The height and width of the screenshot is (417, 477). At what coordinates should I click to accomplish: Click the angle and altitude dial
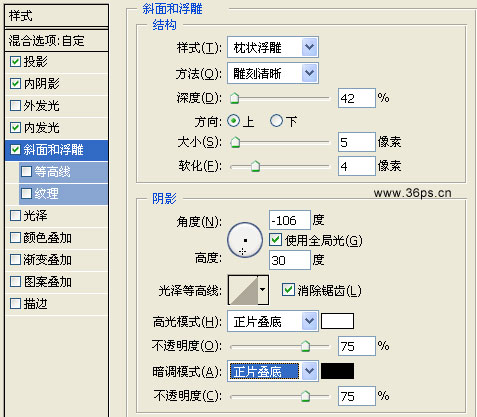pos(245,240)
